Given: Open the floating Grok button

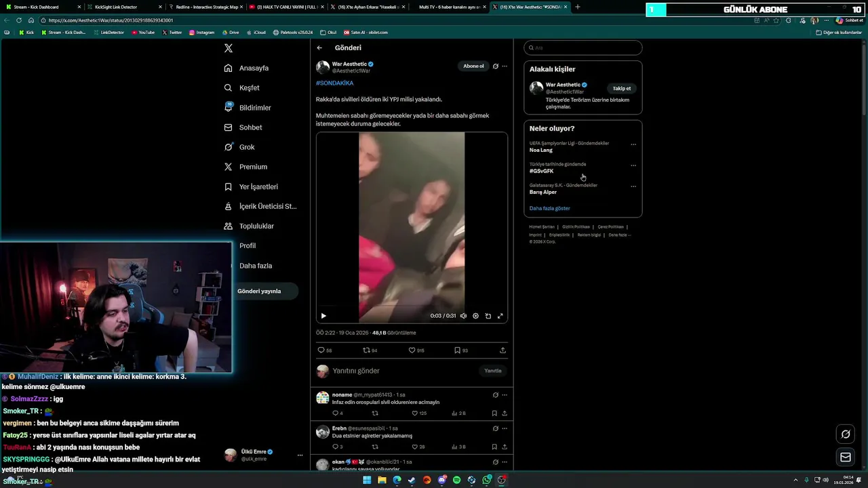Looking at the screenshot, I should click(846, 434).
